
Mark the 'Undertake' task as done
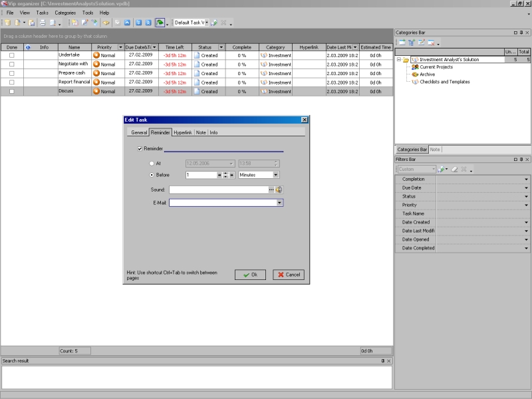11,55
